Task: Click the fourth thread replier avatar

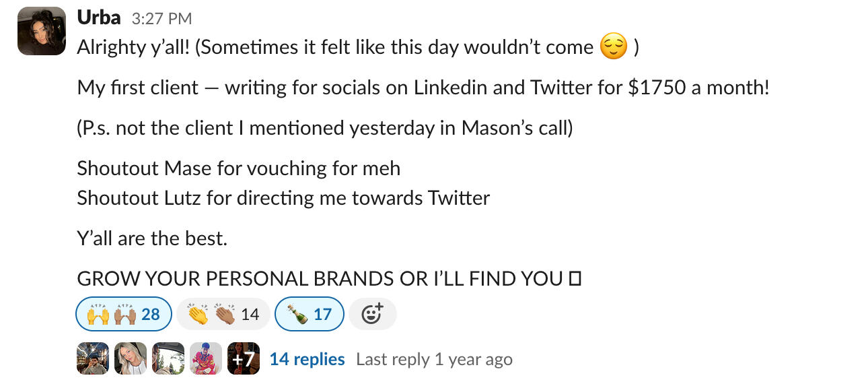Action: pyautogui.click(x=206, y=359)
